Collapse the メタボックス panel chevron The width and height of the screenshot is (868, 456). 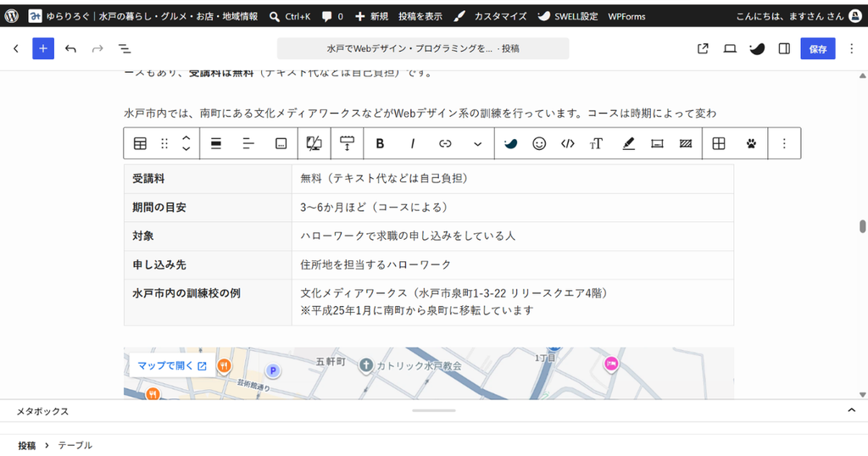point(851,410)
